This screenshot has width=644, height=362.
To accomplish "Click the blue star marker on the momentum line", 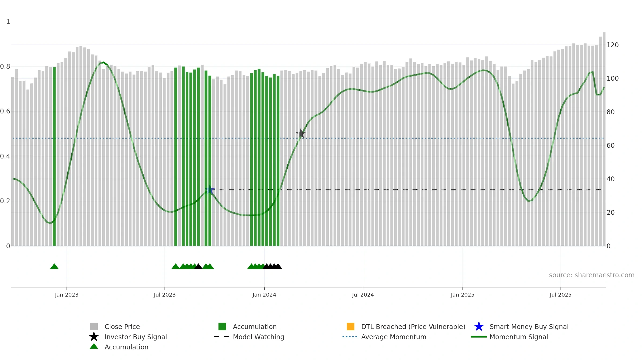I will pos(210,190).
